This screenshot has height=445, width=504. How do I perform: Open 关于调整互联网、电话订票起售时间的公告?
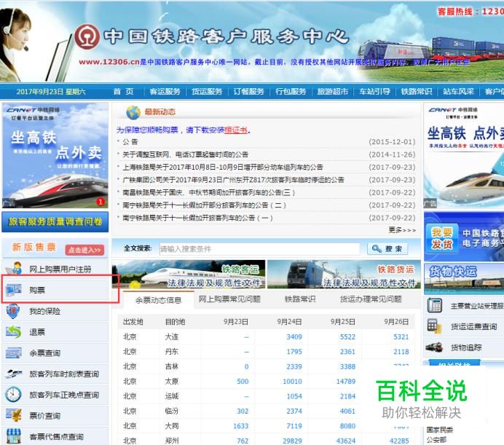tap(186, 154)
